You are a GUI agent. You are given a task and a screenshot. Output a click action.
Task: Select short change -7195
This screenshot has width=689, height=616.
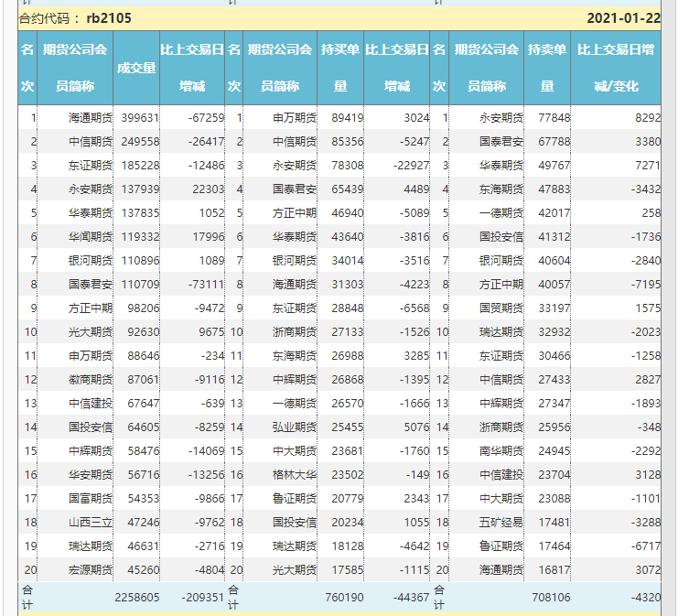click(x=646, y=284)
